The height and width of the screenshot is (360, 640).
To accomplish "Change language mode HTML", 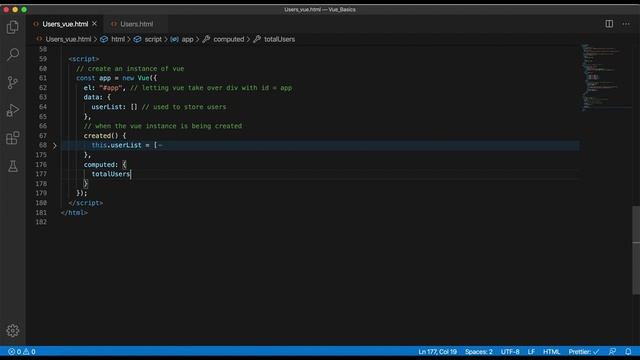I will click(551, 351).
